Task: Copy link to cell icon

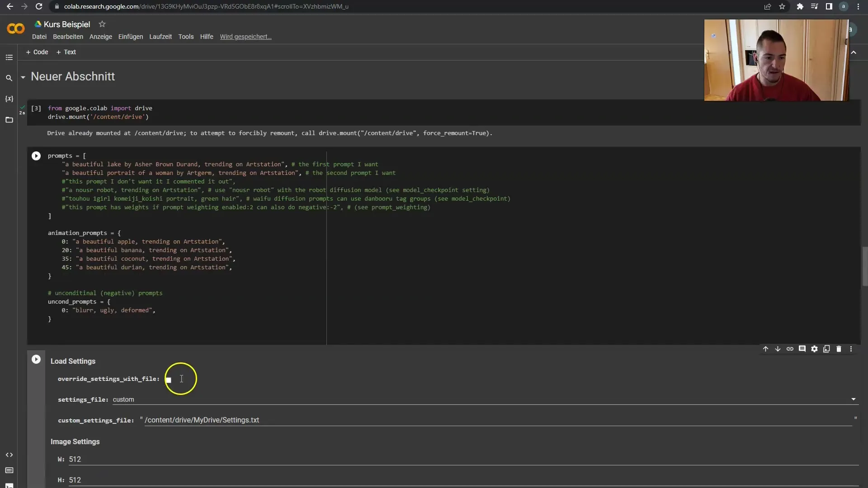Action: tap(790, 349)
